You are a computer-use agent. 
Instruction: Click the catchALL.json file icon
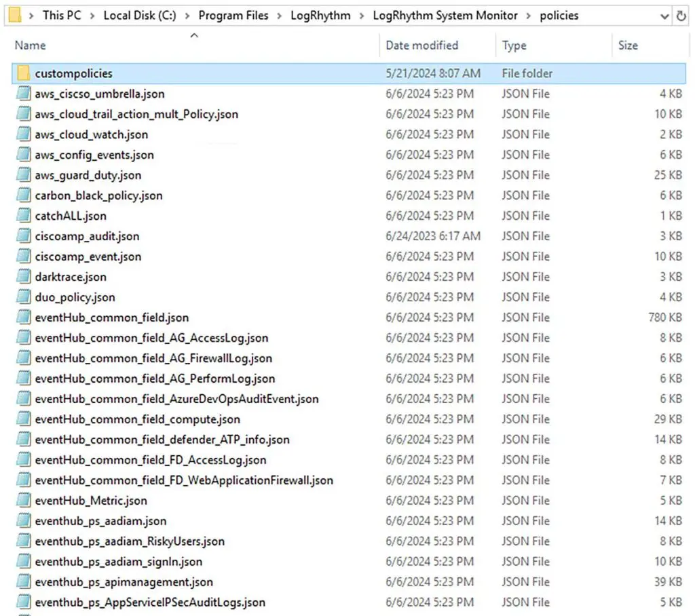23,216
